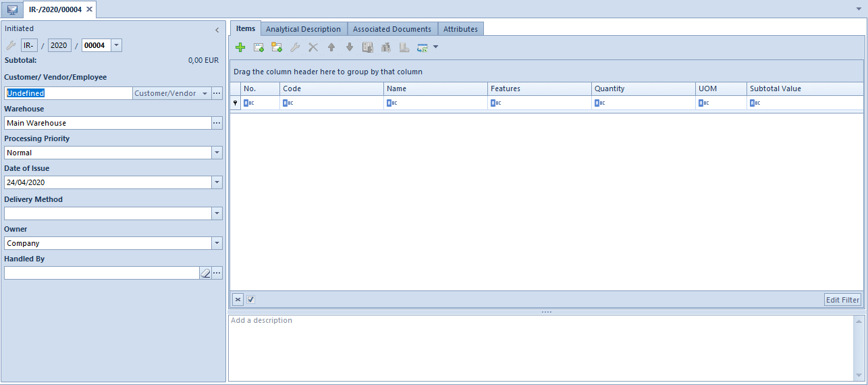868x385 pixels.
Task: Open the document number 00004 dropdown
Action: (x=117, y=45)
